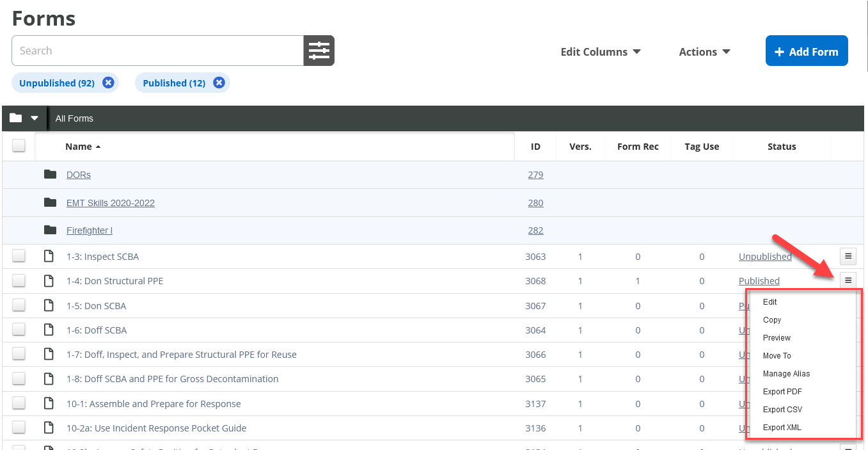Image resolution: width=868 pixels, height=450 pixels.
Task: Click the folder icon next to DORs
Action: coord(51,173)
